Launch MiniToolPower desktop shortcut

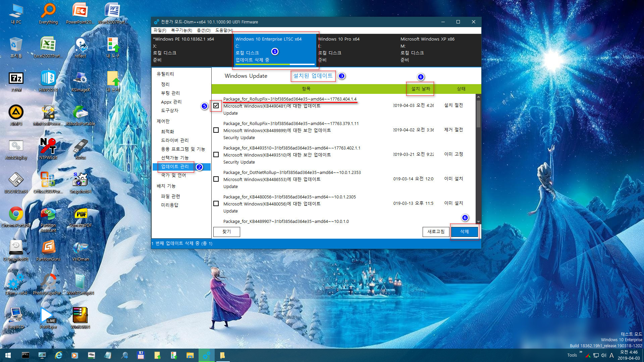pos(48,115)
